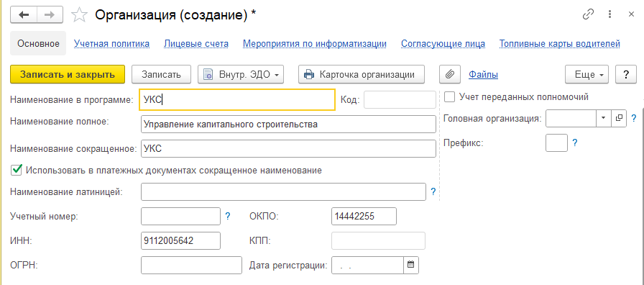This screenshot has height=285, width=644.
Task: Go to Мероприятия по информатизации tab
Action: [315, 43]
